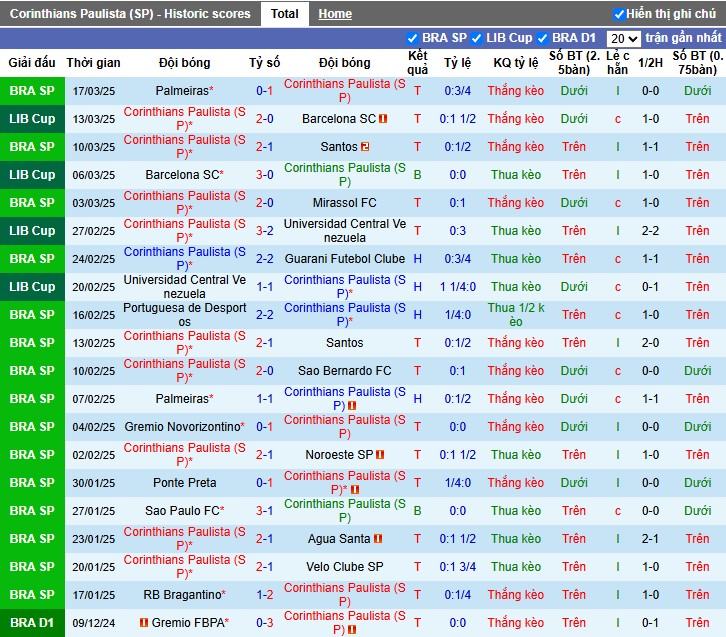The image size is (726, 637).
Task: Open Guarani Futebol Clube team link
Action: [344, 259]
